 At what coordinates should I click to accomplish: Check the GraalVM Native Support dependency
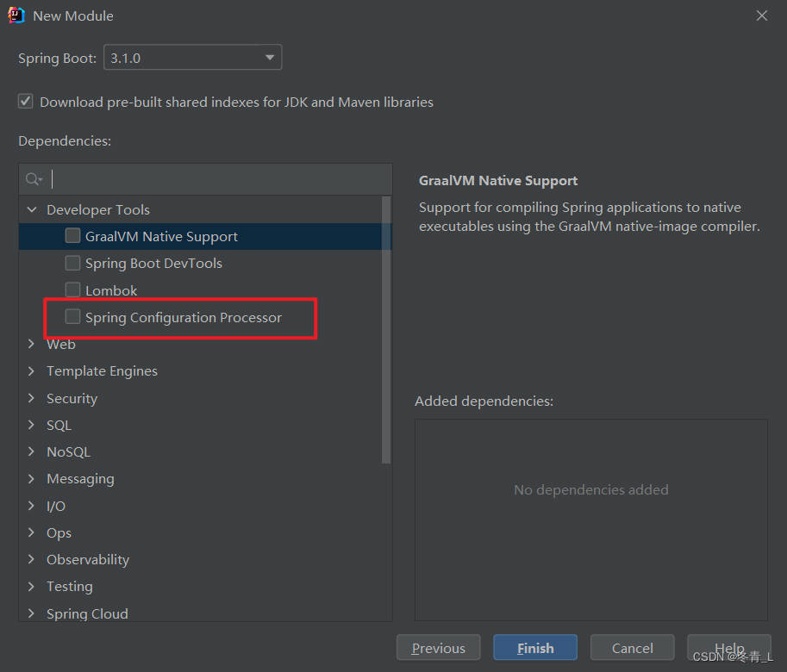point(72,235)
